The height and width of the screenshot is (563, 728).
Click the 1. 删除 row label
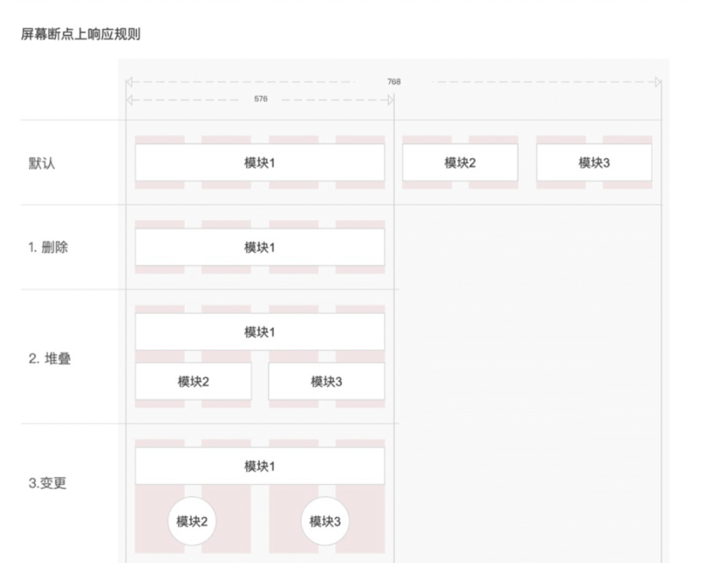point(48,247)
